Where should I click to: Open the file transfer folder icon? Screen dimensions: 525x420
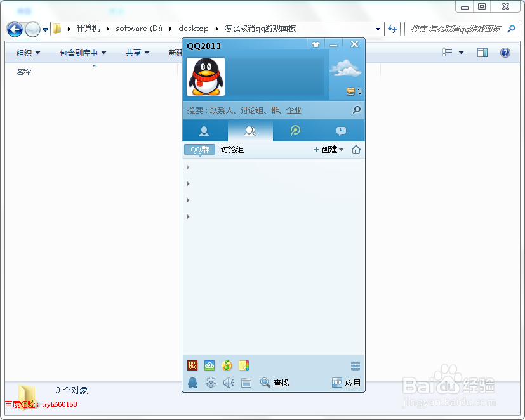(x=246, y=383)
